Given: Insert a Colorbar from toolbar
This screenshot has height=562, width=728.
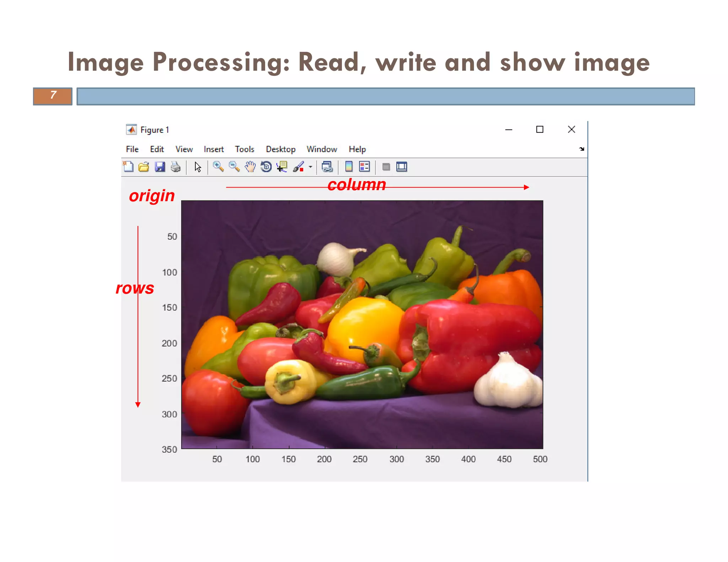Looking at the screenshot, I should point(349,167).
